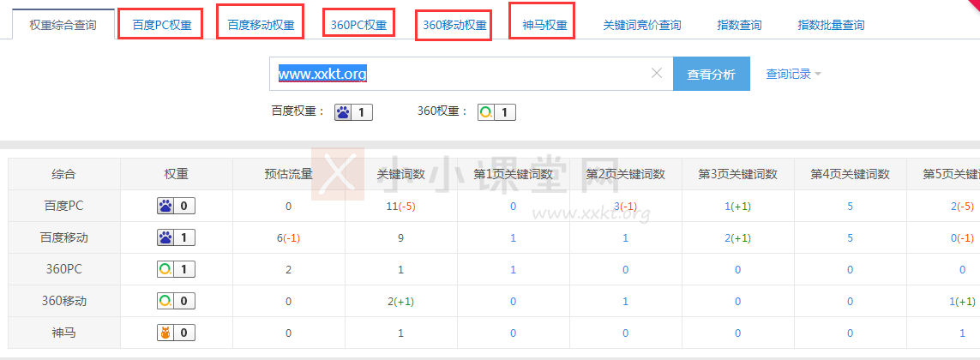
Task: Click 百度移动 estimated traffic 6(-1)
Action: [288, 238]
